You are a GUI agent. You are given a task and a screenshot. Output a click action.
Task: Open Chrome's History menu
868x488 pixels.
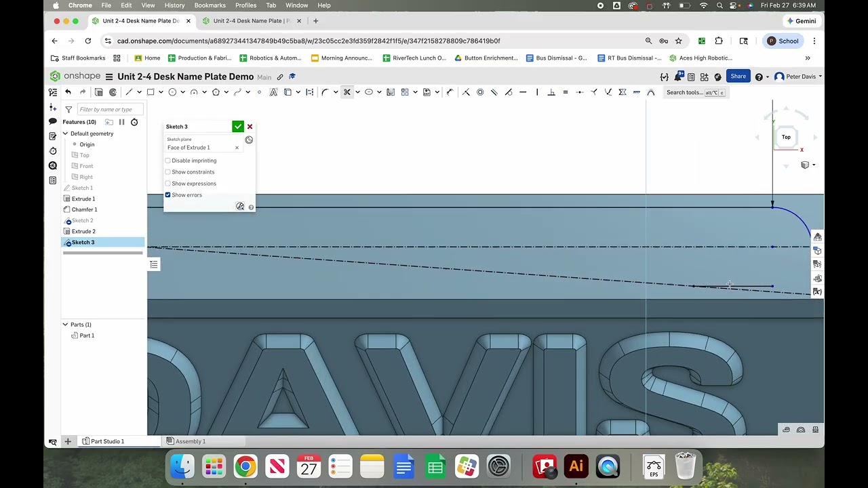[x=174, y=5]
